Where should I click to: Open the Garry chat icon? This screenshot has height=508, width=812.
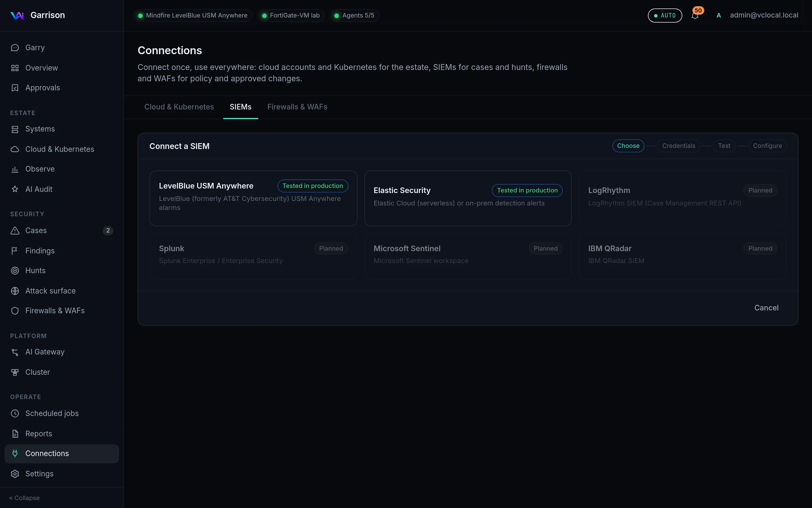click(x=15, y=48)
